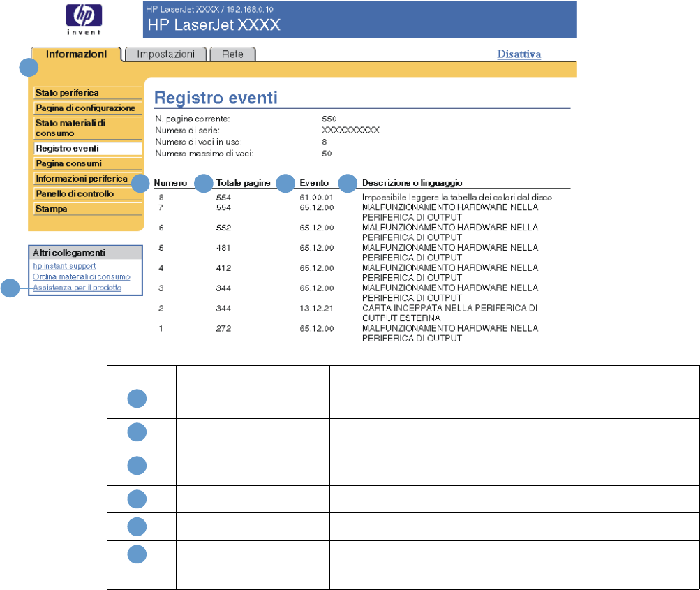Open Pannello di controllo page

click(x=87, y=194)
